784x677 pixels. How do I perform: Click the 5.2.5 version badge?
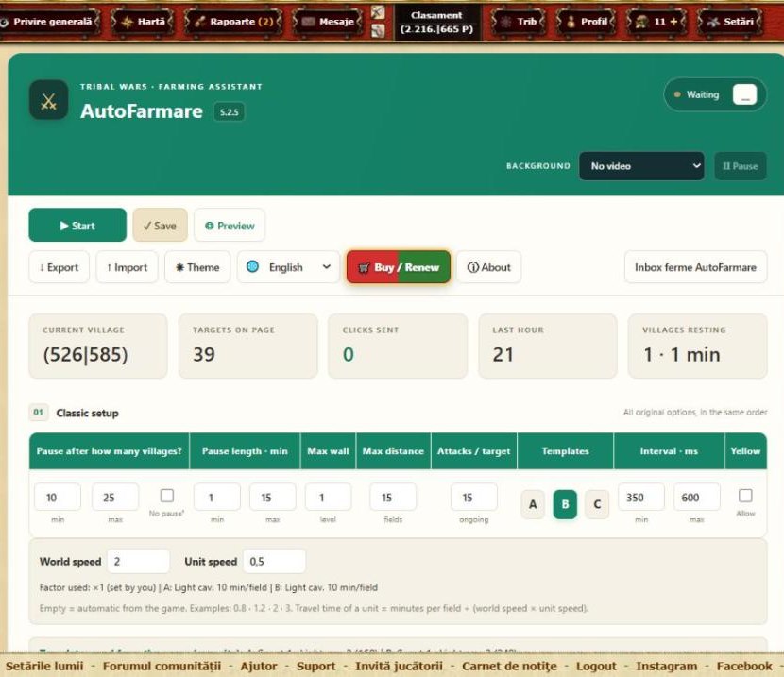(229, 112)
